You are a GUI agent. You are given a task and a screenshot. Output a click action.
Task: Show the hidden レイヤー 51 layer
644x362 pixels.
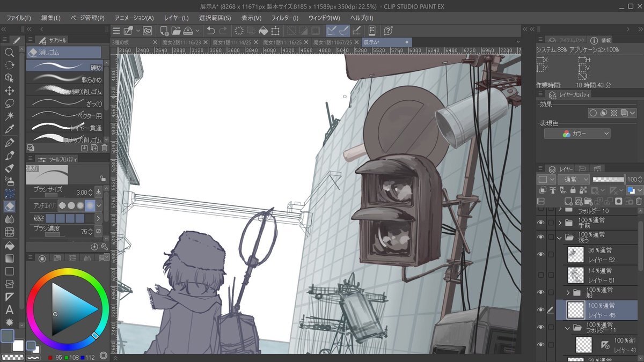pos(540,275)
